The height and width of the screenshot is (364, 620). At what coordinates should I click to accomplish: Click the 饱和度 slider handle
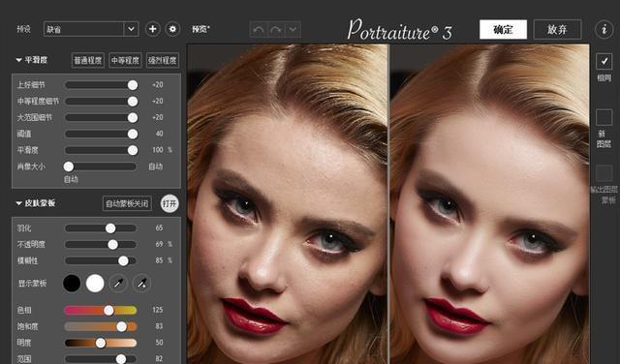click(122, 326)
